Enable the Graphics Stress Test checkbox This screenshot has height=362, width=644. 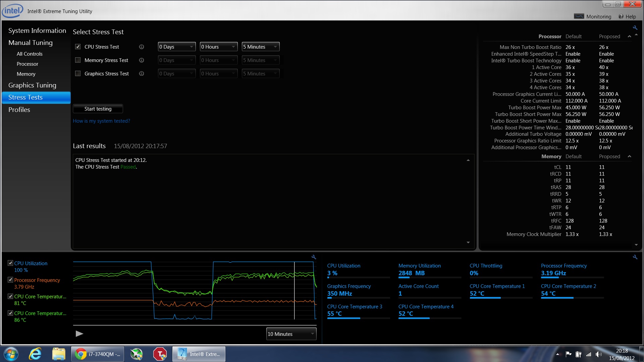[78, 74]
